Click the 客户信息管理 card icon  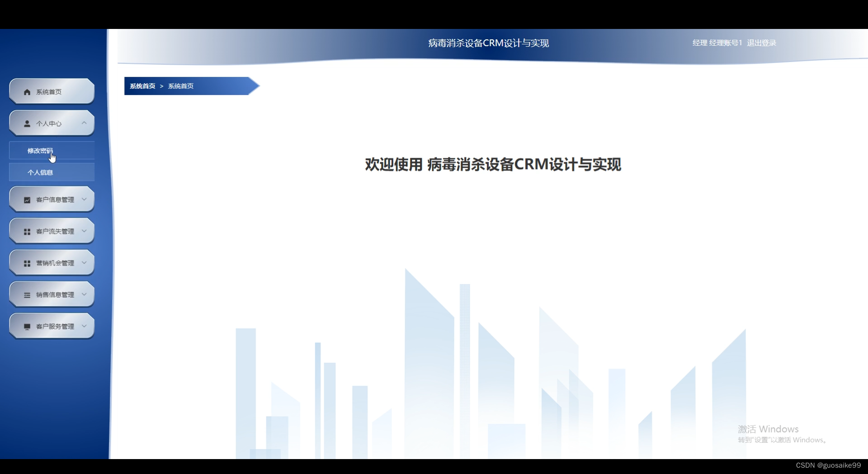click(26, 199)
